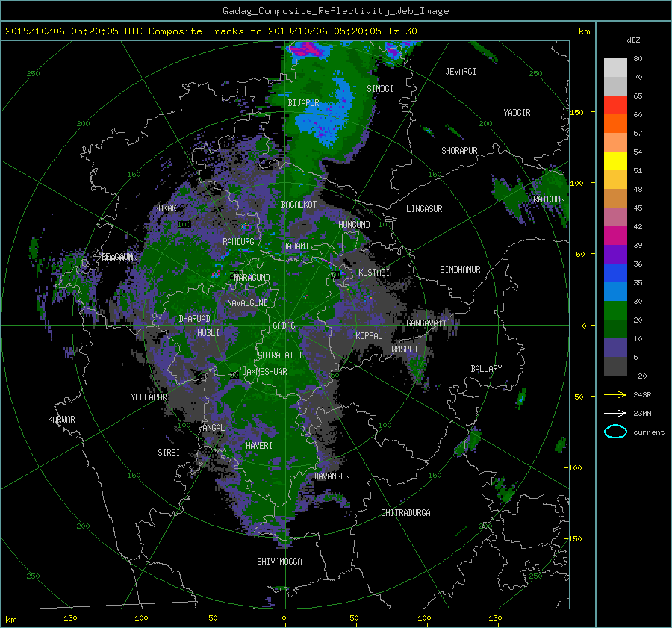Click the white 23MN arrow legend icon
This screenshot has height=628, width=672.
point(615,413)
